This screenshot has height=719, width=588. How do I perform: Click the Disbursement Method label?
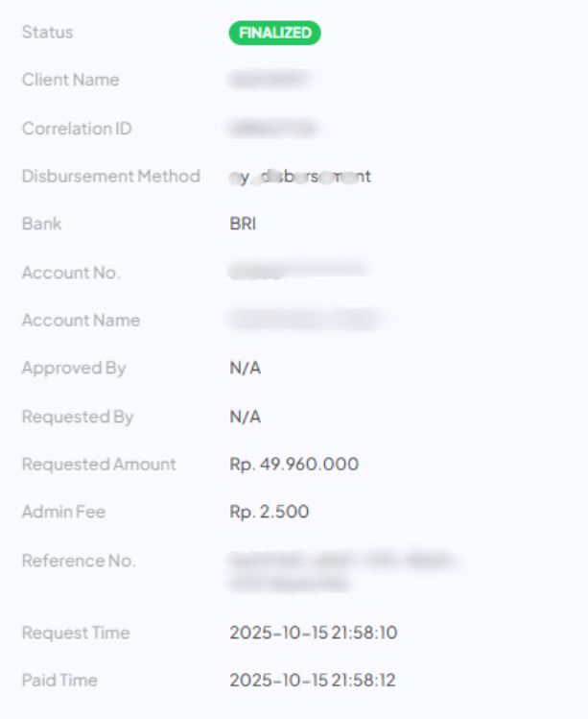[110, 176]
